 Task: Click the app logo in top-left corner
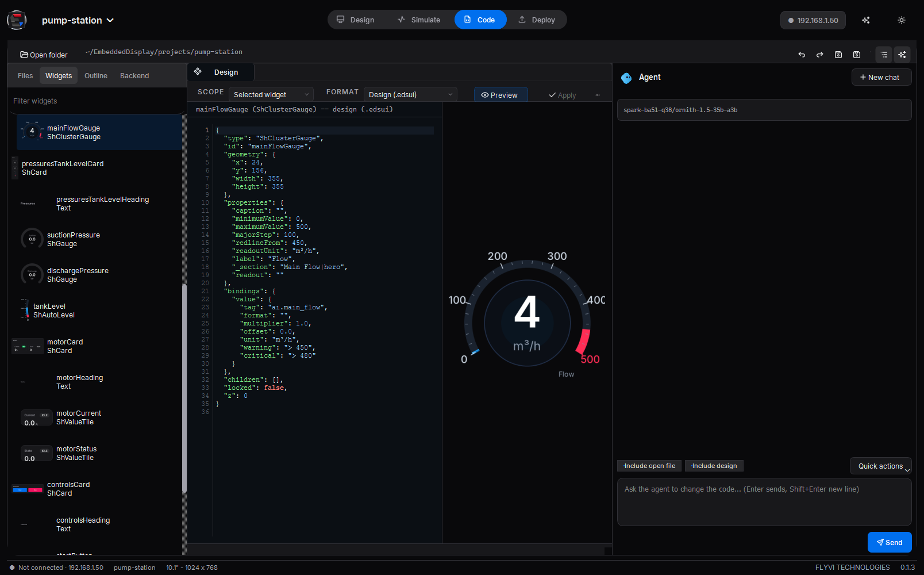pos(17,20)
